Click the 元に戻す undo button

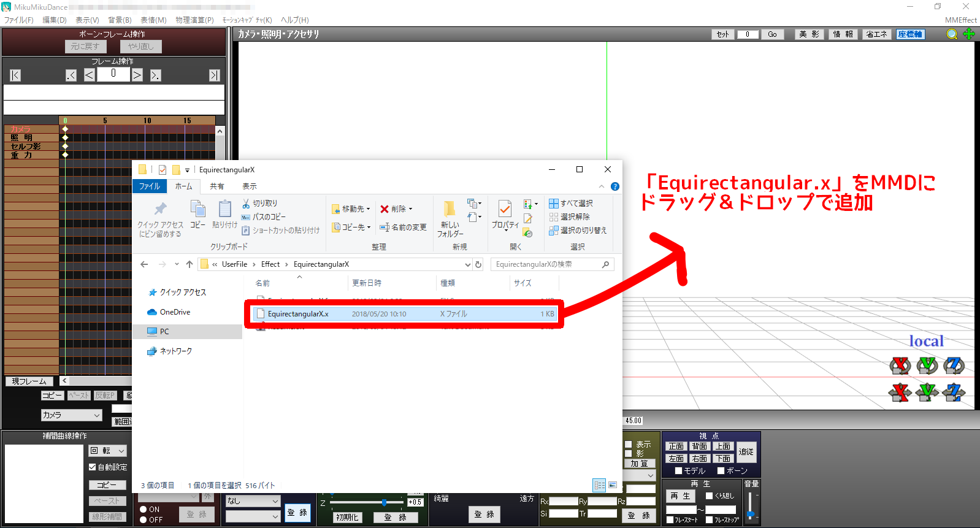click(85, 47)
